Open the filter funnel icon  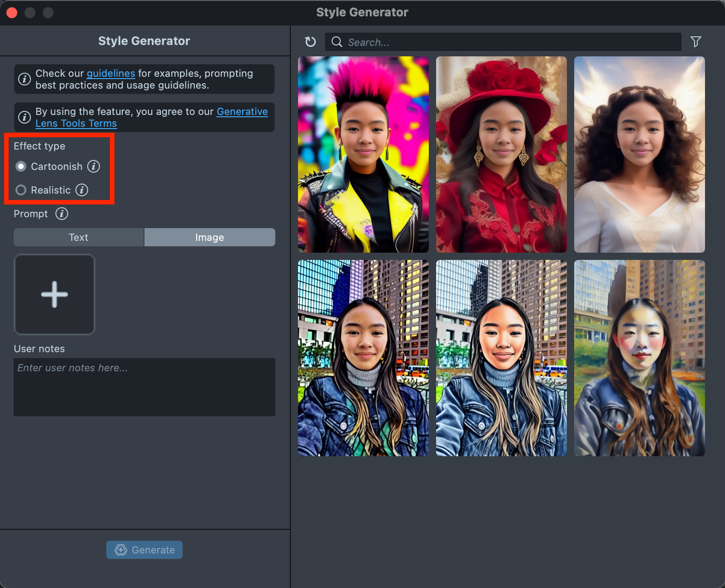[x=695, y=42]
